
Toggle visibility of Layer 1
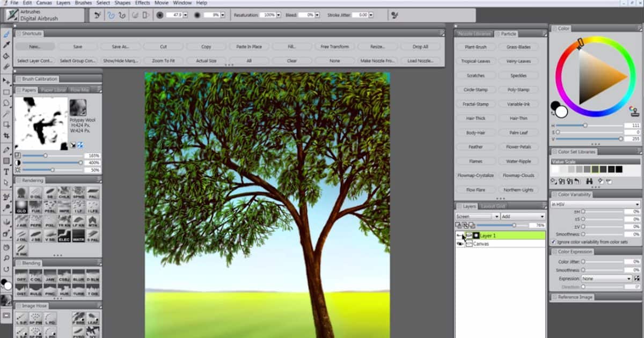(x=459, y=235)
